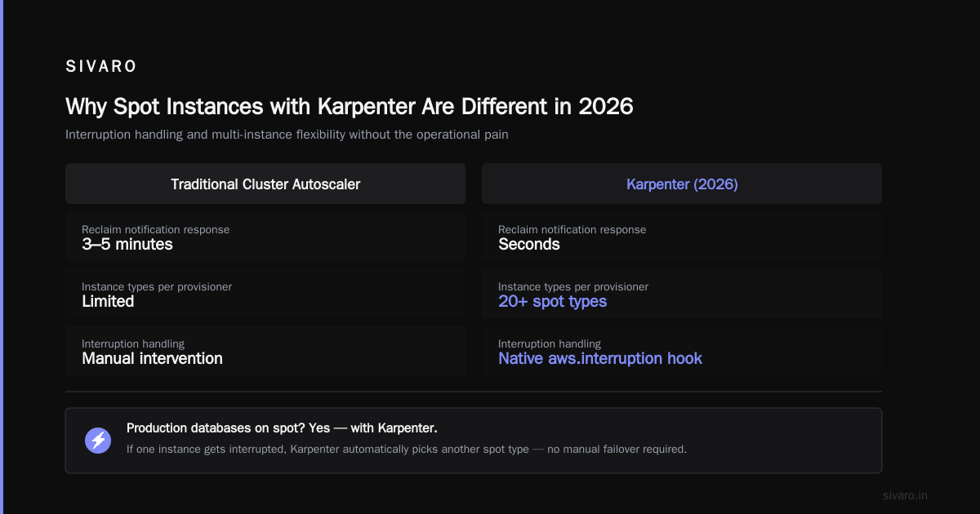The width and height of the screenshot is (980, 514).
Task: Click the '3–5 minutes' value
Action: click(x=127, y=244)
